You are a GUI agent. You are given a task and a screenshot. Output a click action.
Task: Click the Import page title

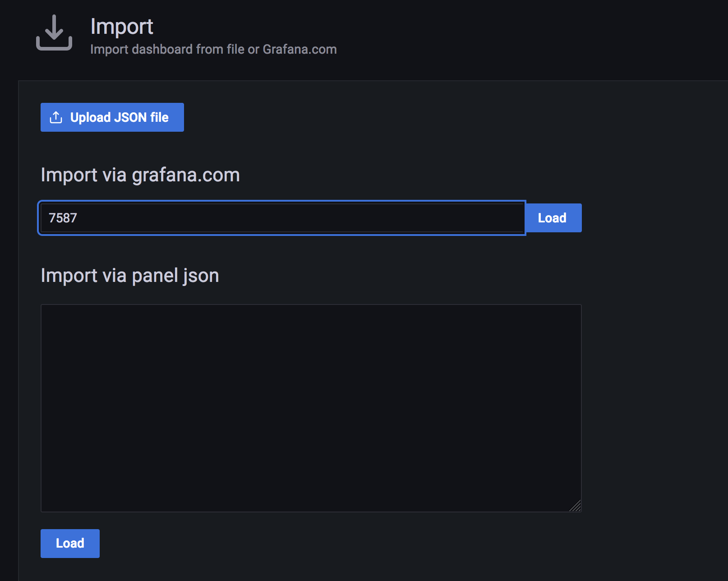pyautogui.click(x=122, y=26)
